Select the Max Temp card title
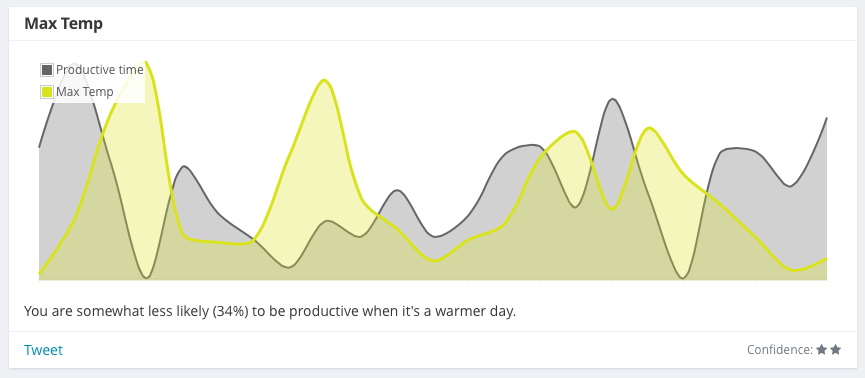The height and width of the screenshot is (378, 865). [63, 24]
